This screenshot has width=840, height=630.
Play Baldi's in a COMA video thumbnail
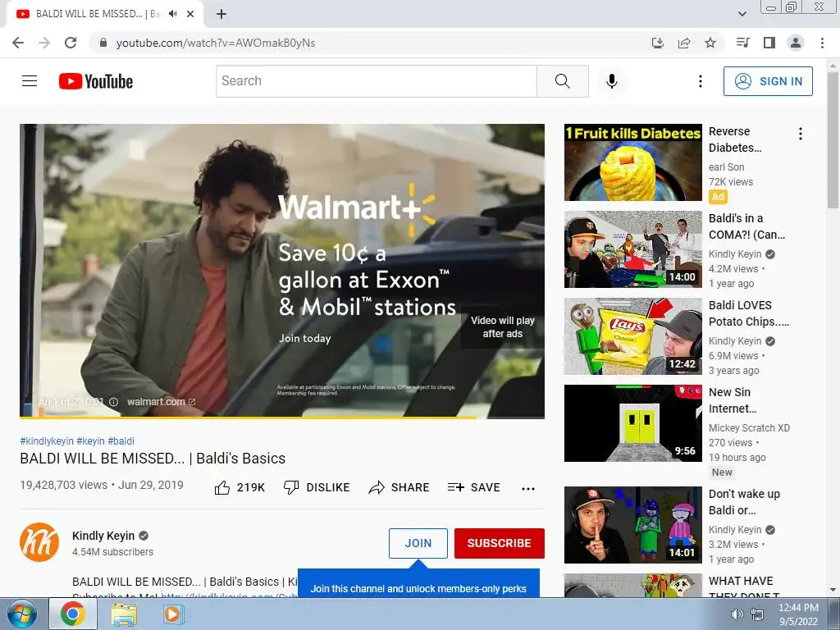click(632, 249)
